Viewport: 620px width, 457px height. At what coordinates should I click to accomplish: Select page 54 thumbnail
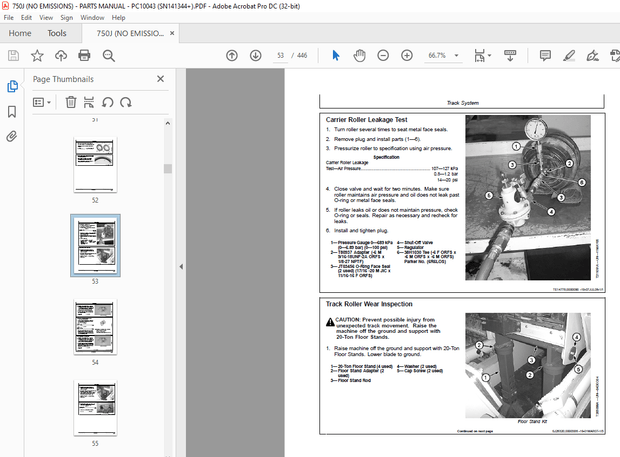click(95, 327)
